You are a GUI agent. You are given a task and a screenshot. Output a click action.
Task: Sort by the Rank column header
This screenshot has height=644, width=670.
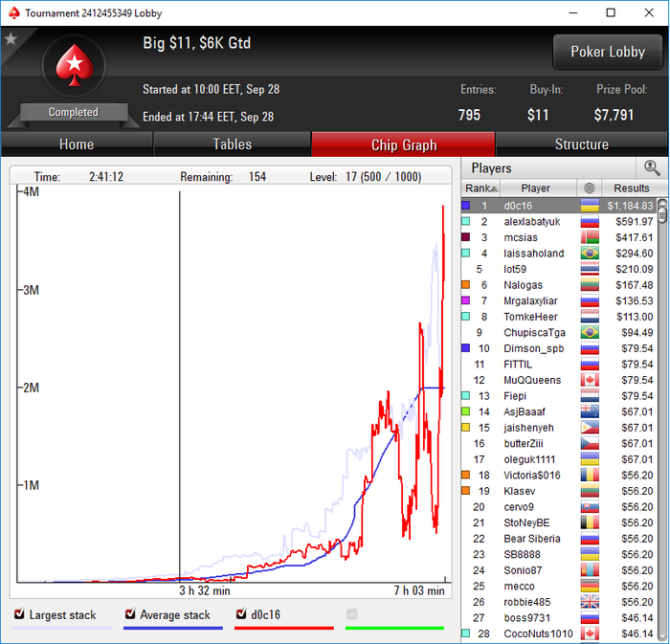click(x=481, y=188)
